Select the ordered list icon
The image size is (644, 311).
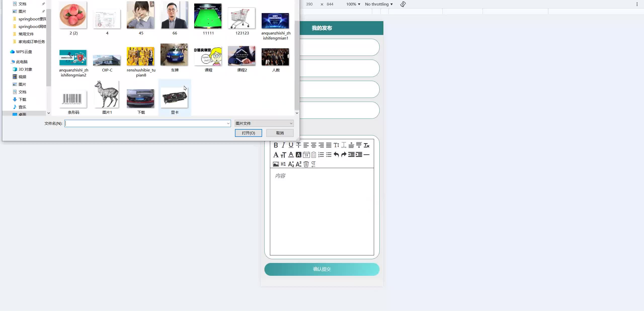tap(321, 155)
